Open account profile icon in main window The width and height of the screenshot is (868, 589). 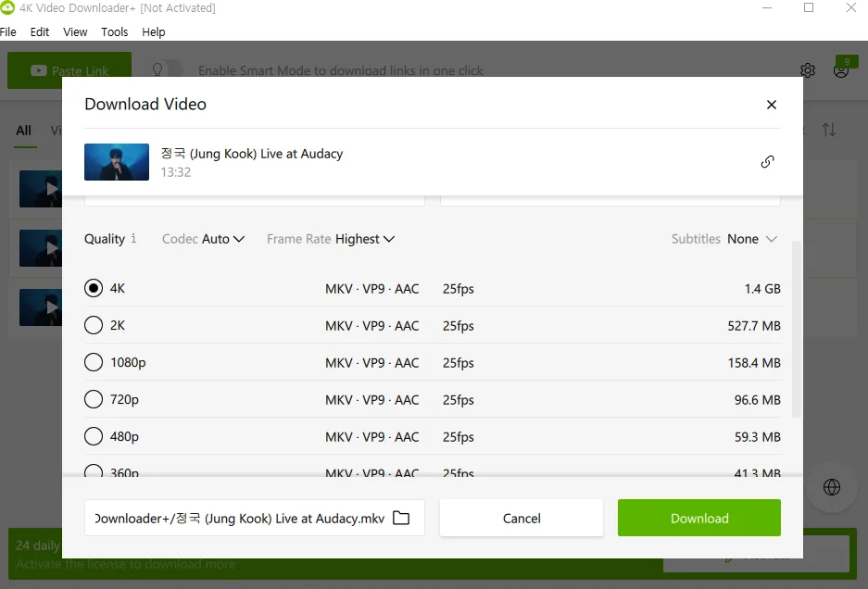pos(841,70)
